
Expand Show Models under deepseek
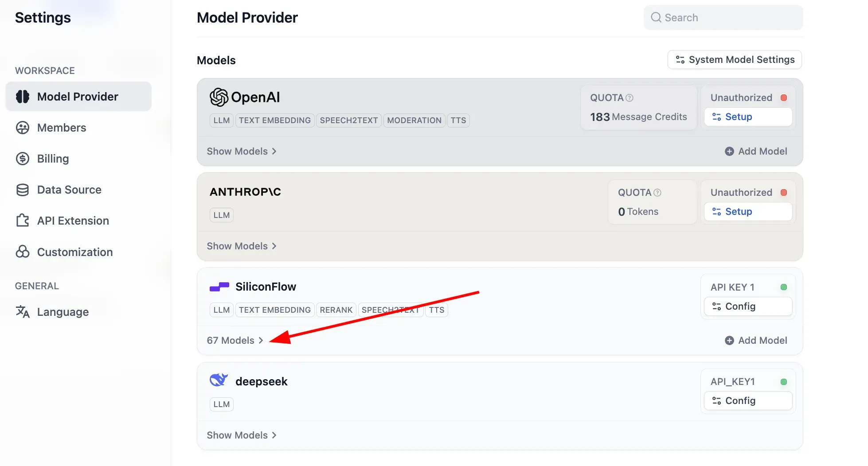coord(242,435)
